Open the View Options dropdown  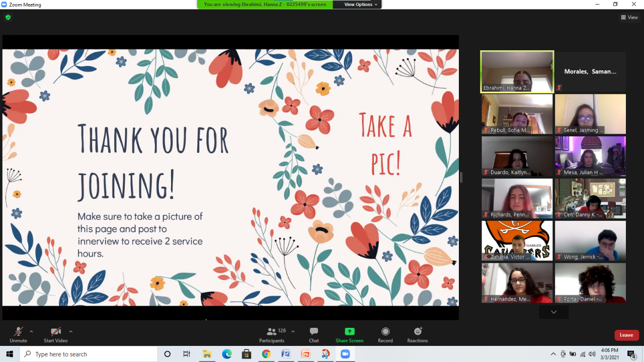[x=361, y=5]
